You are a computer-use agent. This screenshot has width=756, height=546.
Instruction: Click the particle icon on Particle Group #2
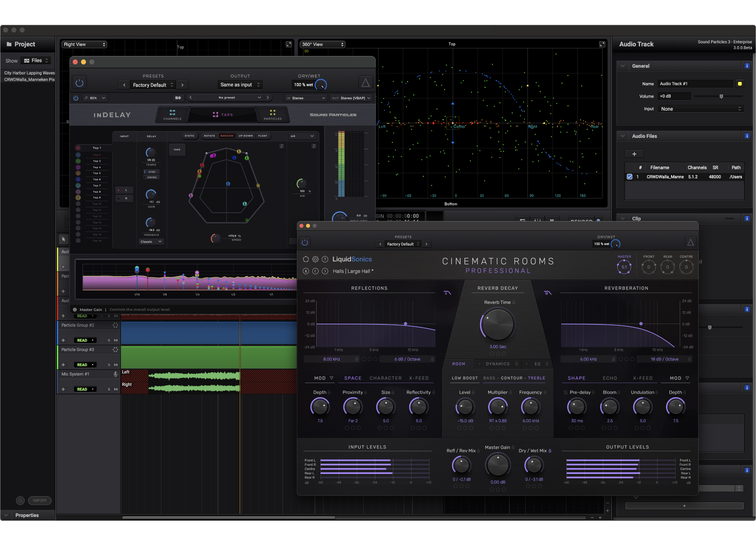(115, 325)
